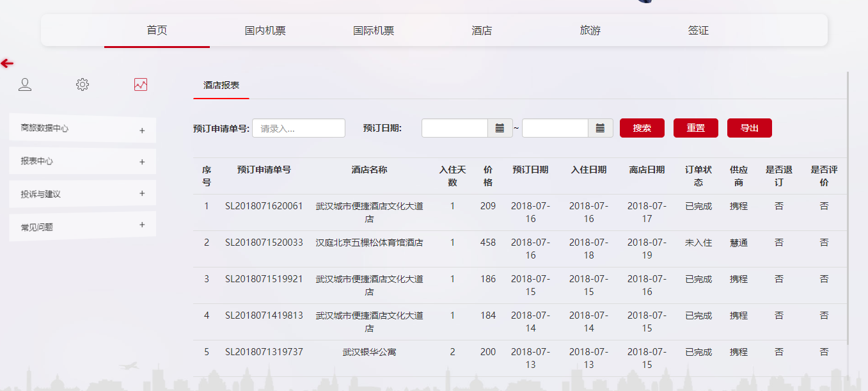The height and width of the screenshot is (391, 868).
Task: Click 常见问题 sidebar item
Action: point(83,226)
